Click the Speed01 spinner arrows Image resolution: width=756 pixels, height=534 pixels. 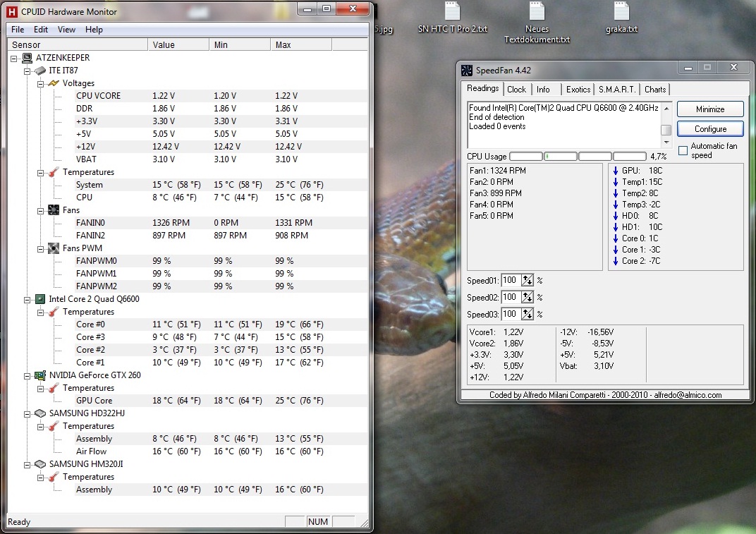pos(528,280)
